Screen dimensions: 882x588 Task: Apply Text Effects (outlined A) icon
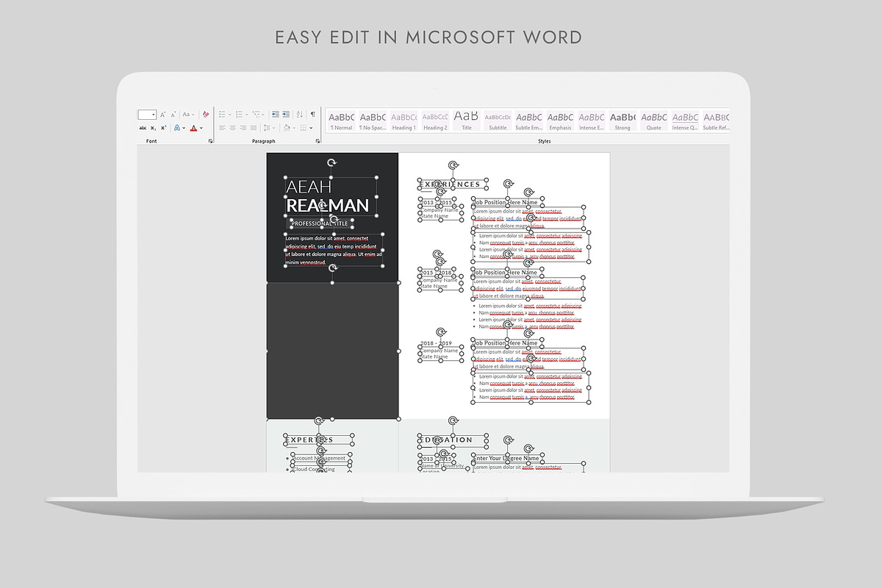(x=177, y=128)
